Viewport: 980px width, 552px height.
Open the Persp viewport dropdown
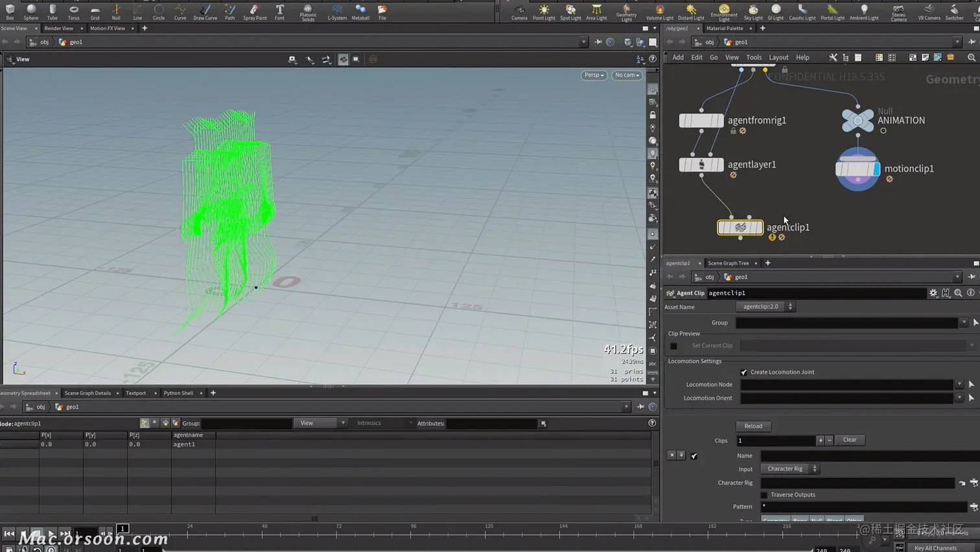tap(594, 75)
